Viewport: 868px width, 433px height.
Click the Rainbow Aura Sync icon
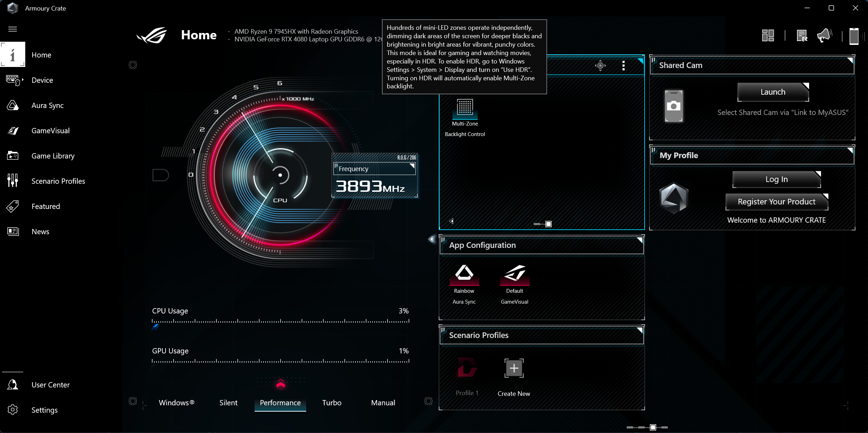pos(464,273)
